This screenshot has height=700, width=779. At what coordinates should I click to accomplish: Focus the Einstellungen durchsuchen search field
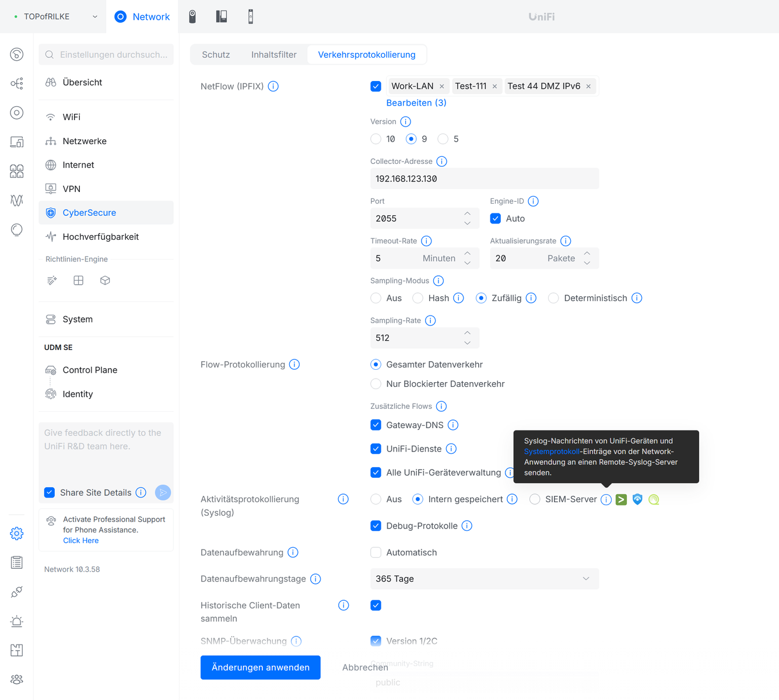tap(106, 55)
